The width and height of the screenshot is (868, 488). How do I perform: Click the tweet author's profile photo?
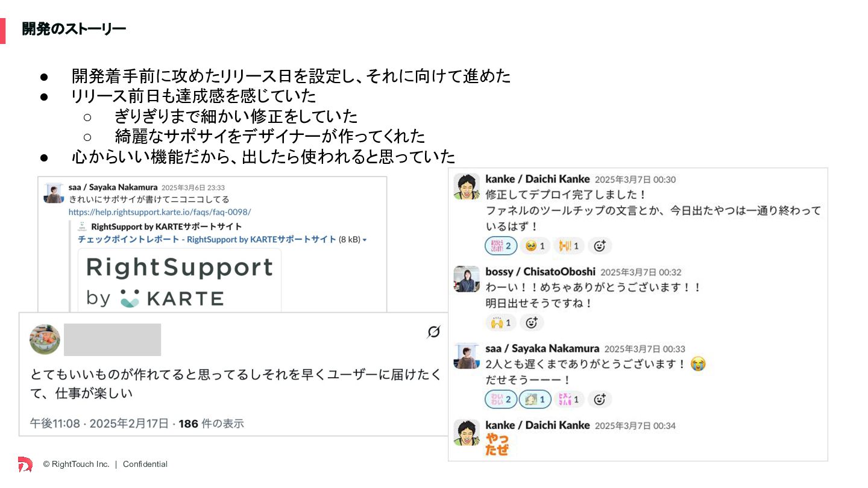pos(45,339)
